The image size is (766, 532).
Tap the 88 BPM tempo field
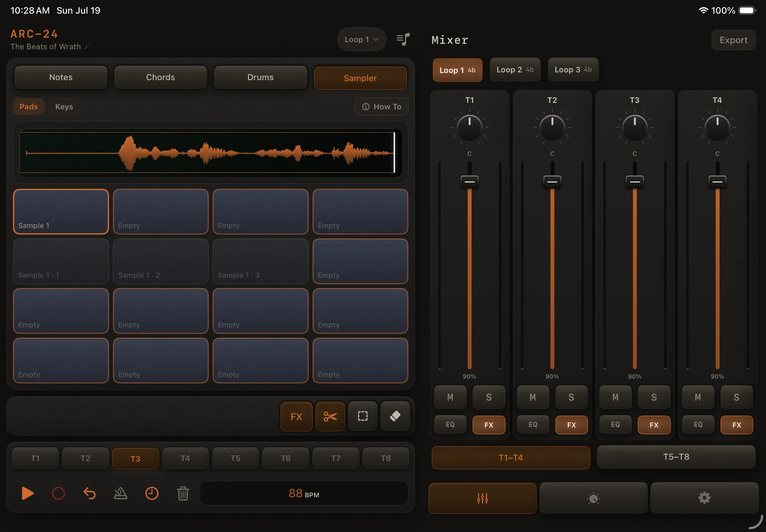pyautogui.click(x=304, y=493)
